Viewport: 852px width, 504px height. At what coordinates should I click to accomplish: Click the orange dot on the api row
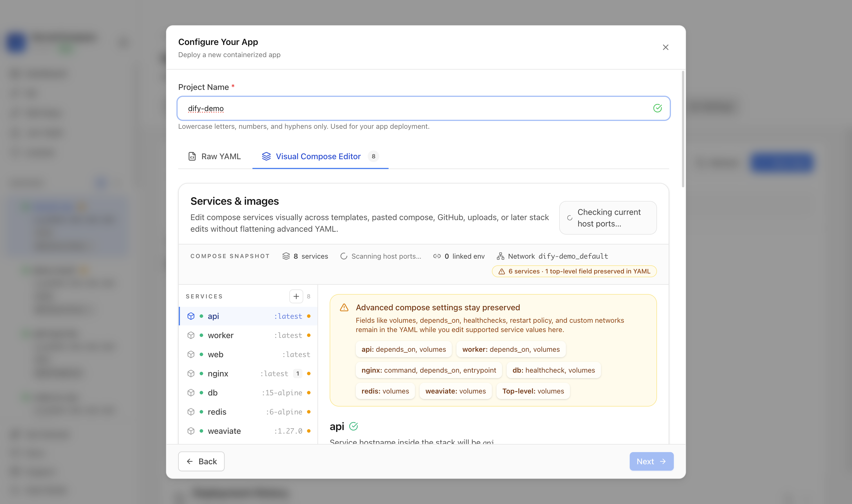click(308, 316)
